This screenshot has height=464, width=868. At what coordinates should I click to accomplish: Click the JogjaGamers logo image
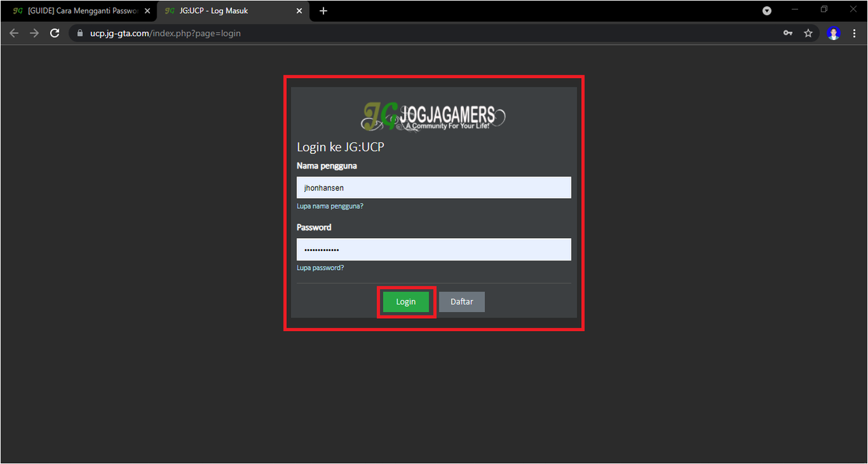(x=433, y=116)
